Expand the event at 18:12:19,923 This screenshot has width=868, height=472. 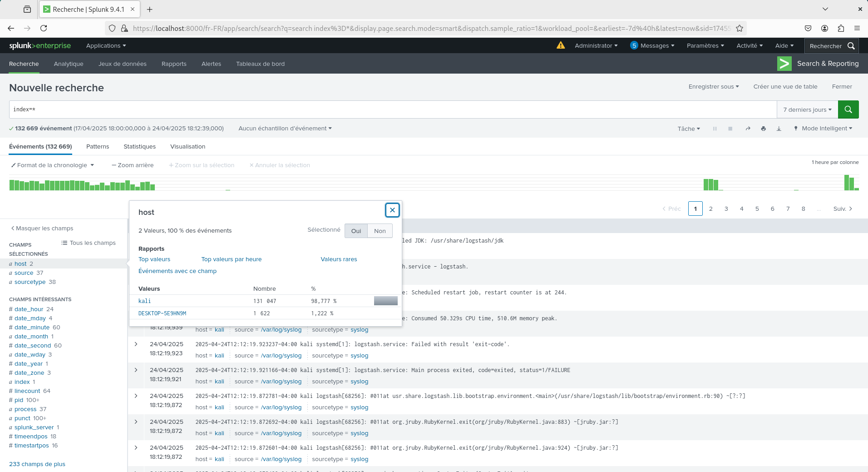tap(136, 344)
